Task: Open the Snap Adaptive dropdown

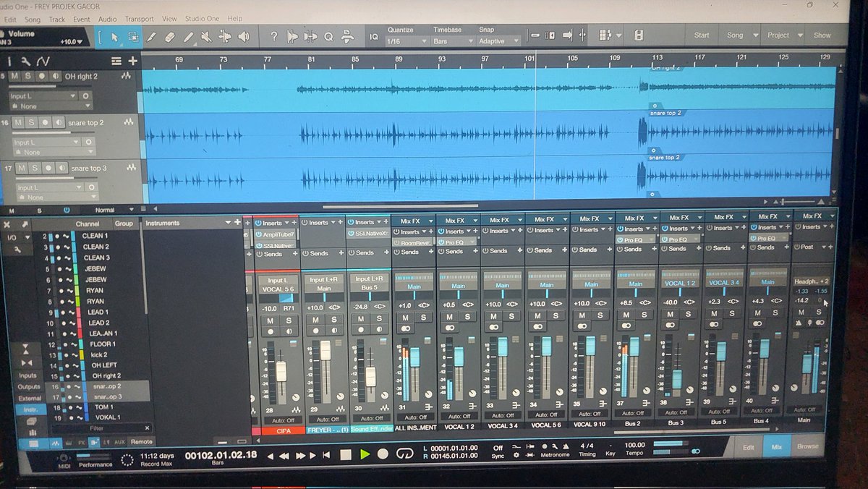Action: 499,42
